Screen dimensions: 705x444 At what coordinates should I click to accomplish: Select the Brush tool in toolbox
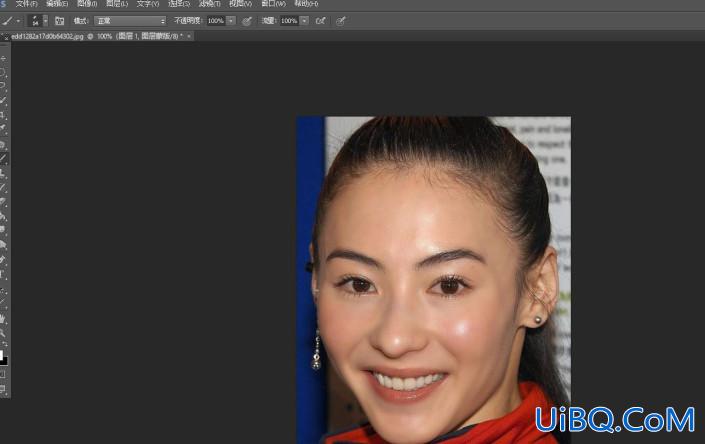(x=4, y=158)
